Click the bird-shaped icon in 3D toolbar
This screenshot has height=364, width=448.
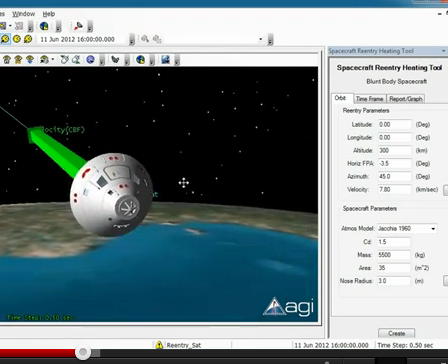coord(115,60)
